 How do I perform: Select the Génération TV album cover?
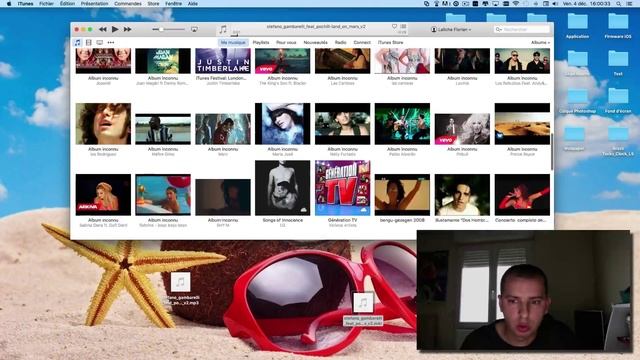pyautogui.click(x=342, y=188)
